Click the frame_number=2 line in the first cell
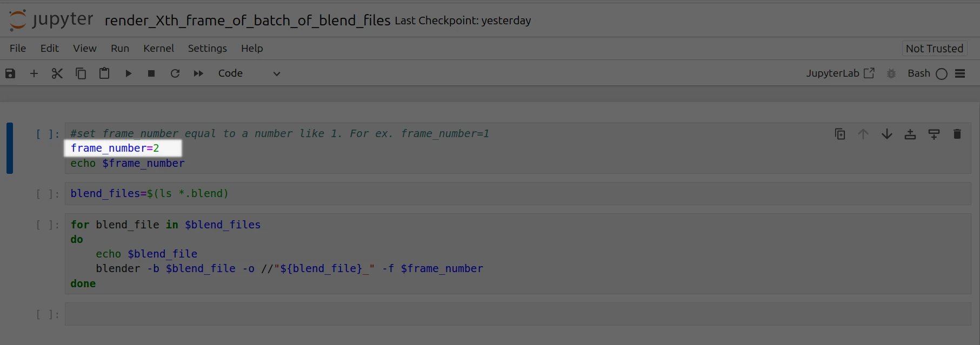The height and width of the screenshot is (345, 980). click(x=115, y=148)
